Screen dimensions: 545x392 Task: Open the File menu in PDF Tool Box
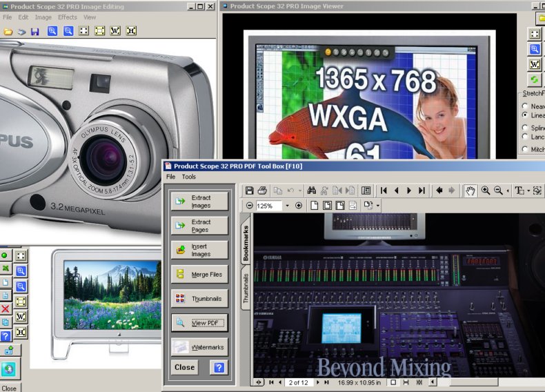(x=170, y=177)
